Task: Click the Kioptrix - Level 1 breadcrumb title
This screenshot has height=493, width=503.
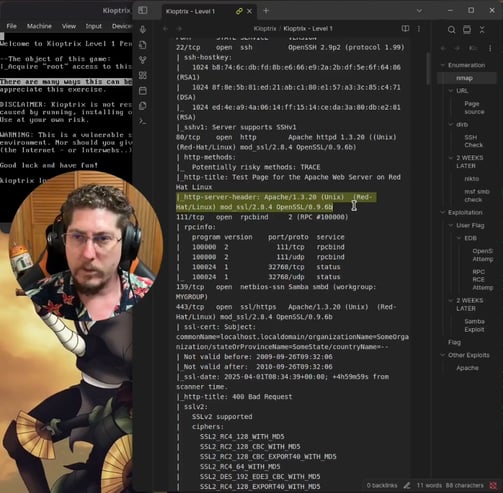Action: pos(308,29)
